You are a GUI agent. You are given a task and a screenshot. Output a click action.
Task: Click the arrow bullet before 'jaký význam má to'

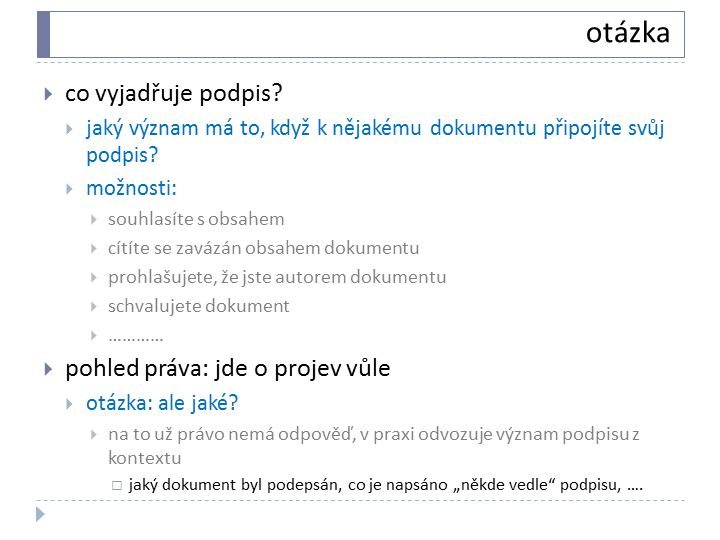69,129
